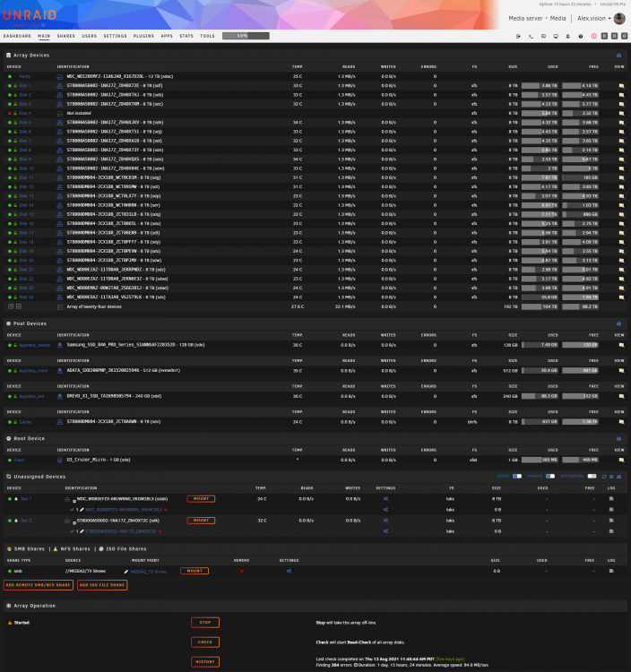Remove Dev 2 partition red X
The image size is (631, 672).
pyautogui.click(x=160, y=531)
